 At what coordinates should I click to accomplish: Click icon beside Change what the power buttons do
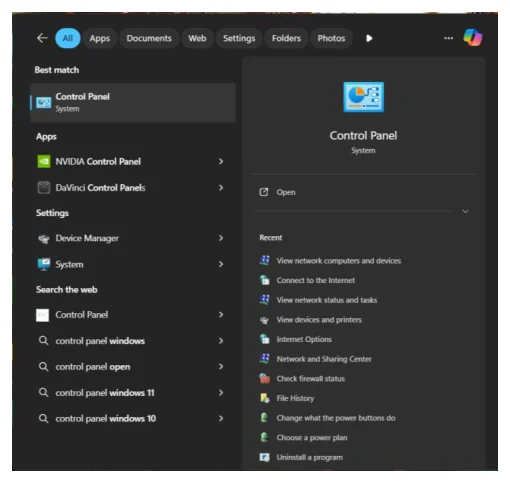264,417
